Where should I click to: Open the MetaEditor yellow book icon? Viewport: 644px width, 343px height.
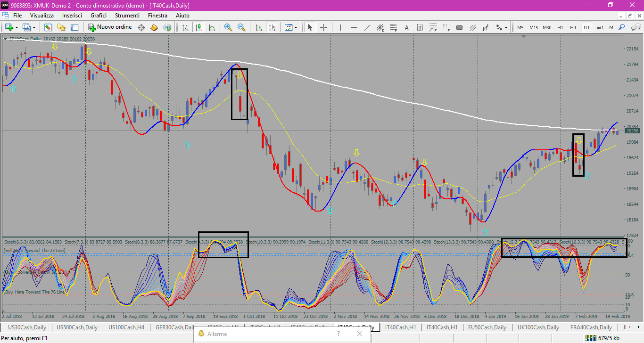tap(154, 27)
